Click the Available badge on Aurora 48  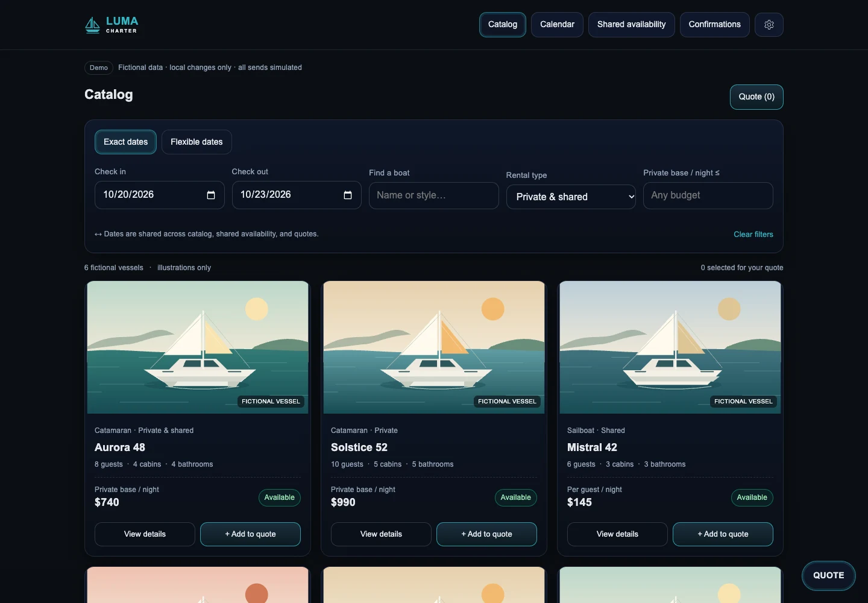[x=280, y=497]
